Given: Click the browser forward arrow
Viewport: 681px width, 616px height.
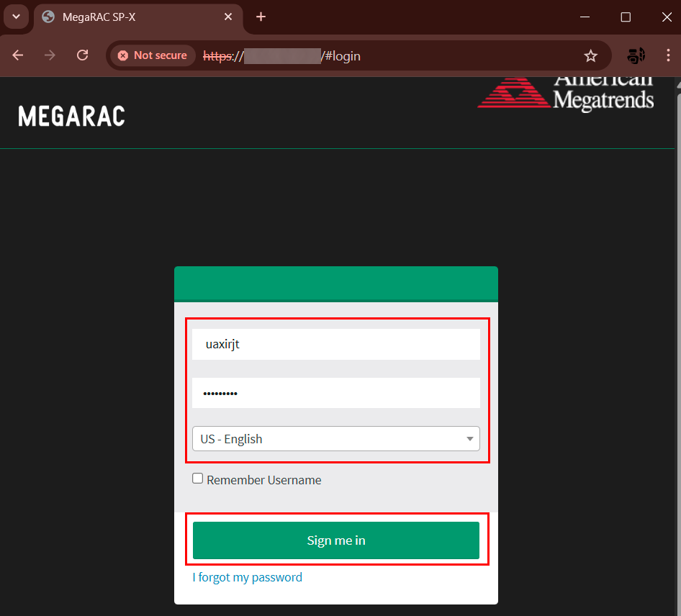Looking at the screenshot, I should point(50,55).
